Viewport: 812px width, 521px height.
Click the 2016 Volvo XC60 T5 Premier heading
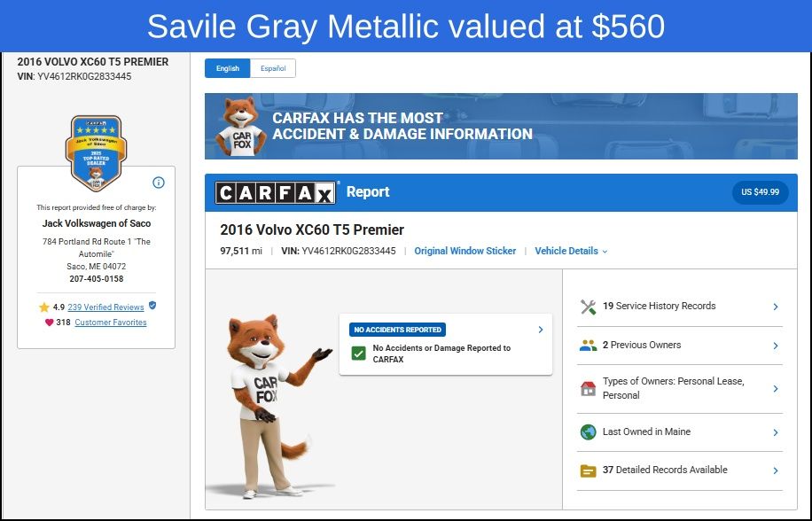click(312, 229)
